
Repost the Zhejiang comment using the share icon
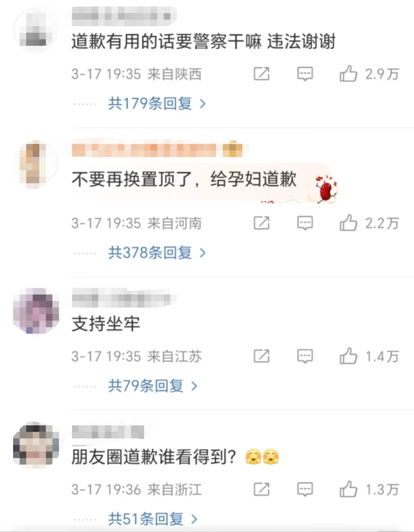pyautogui.click(x=262, y=489)
